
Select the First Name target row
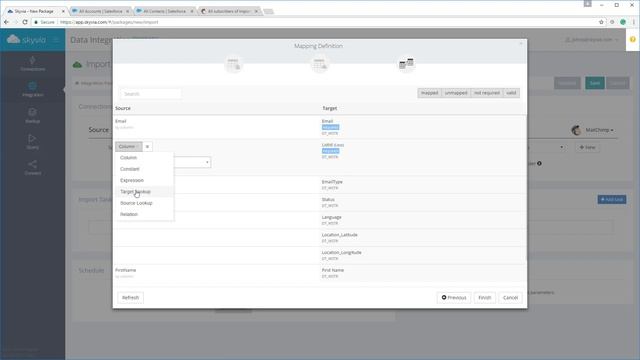tap(423, 273)
